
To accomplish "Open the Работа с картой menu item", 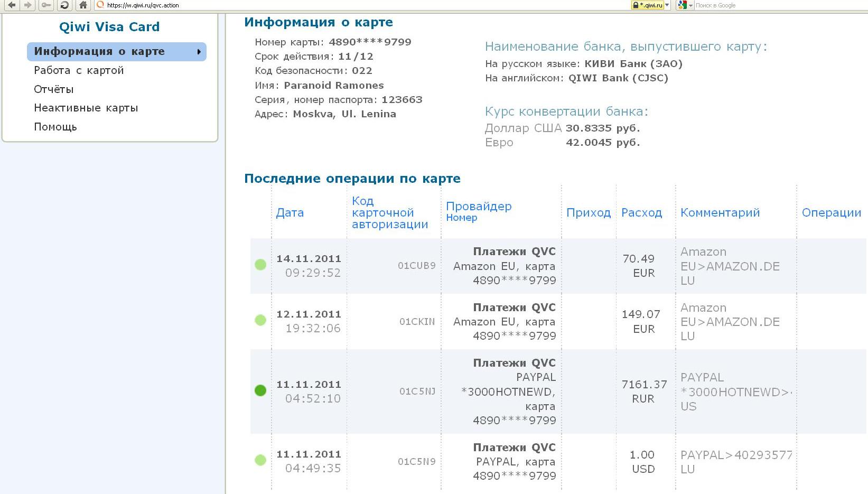I will click(x=79, y=70).
